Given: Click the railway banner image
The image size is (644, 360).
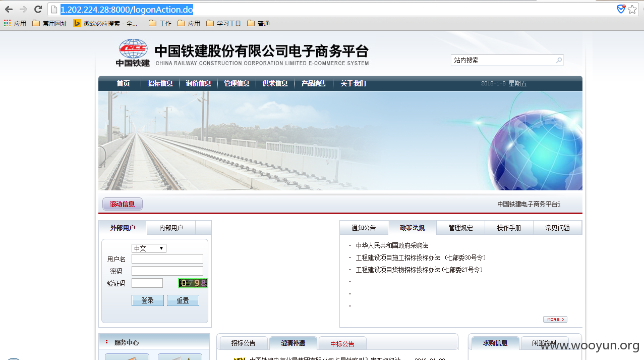Looking at the screenshot, I should pos(340,140).
